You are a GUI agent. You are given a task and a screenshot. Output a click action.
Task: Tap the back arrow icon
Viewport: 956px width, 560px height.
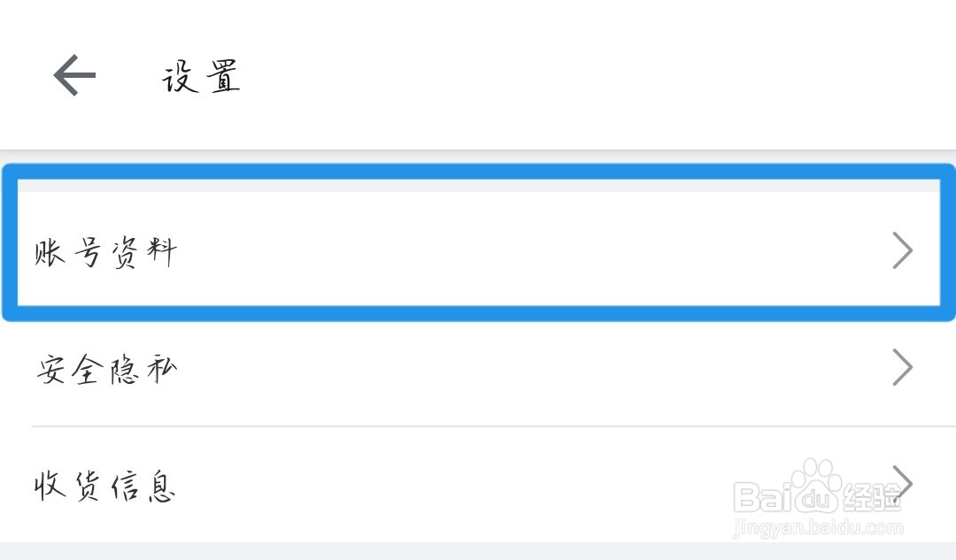pos(74,75)
